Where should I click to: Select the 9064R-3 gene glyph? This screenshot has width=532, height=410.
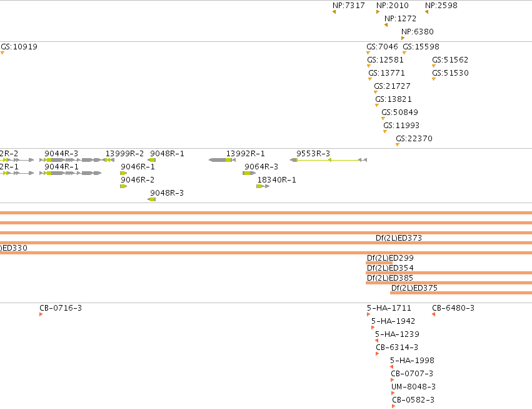249,173
